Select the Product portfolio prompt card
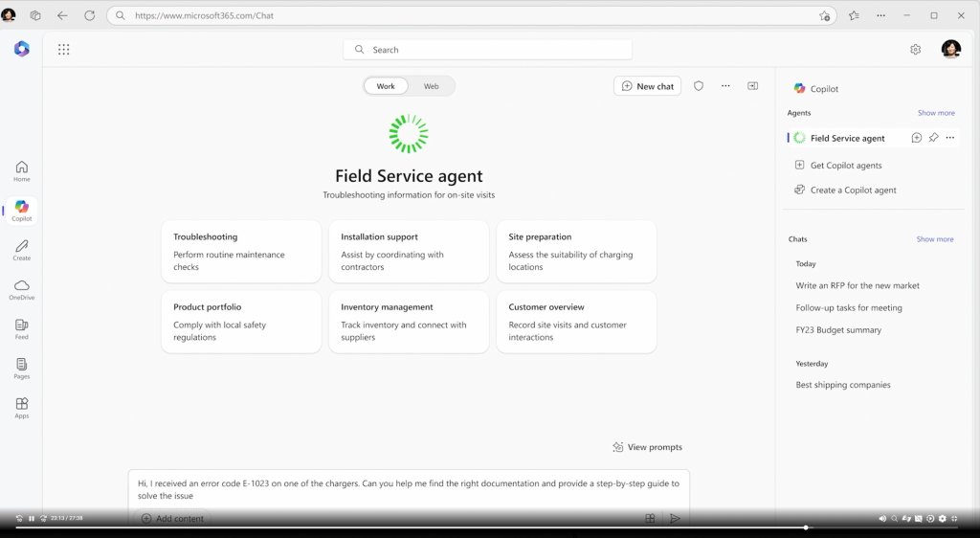 tap(241, 322)
